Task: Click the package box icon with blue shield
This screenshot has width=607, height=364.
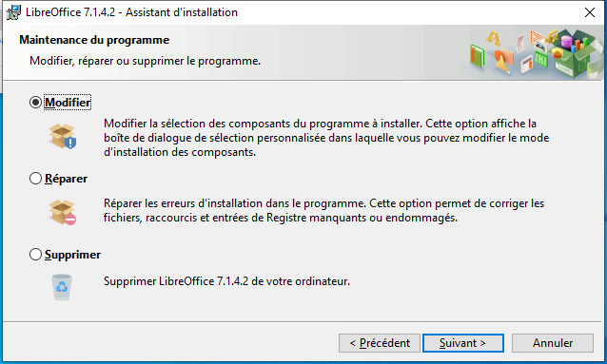Action: click(63, 136)
